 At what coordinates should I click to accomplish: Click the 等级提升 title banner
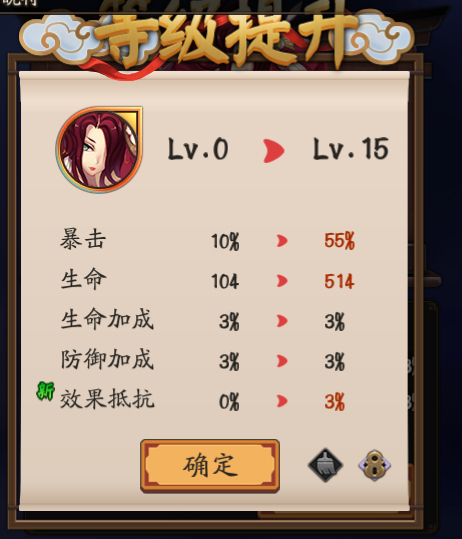tap(225, 40)
